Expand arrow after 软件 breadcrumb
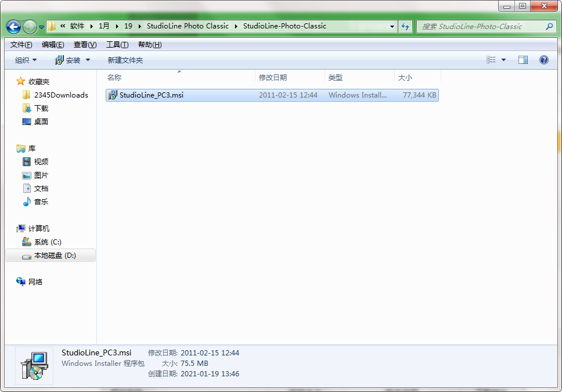562x392 pixels. [92, 26]
